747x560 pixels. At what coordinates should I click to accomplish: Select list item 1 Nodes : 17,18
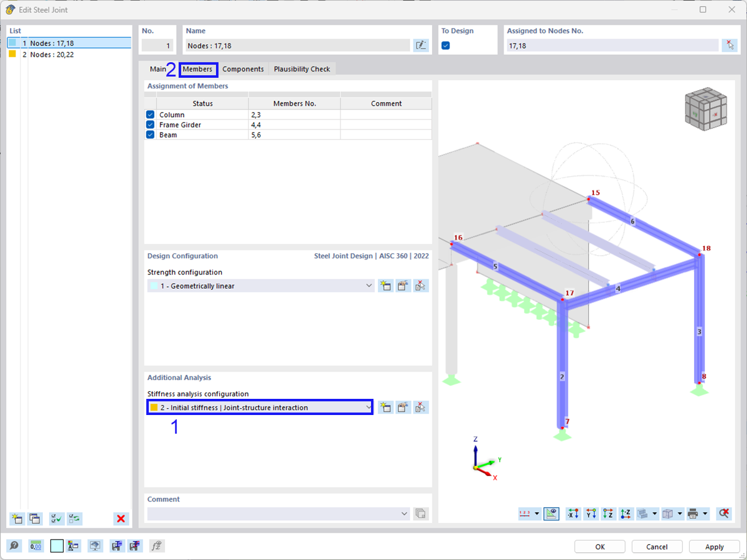coord(69,43)
